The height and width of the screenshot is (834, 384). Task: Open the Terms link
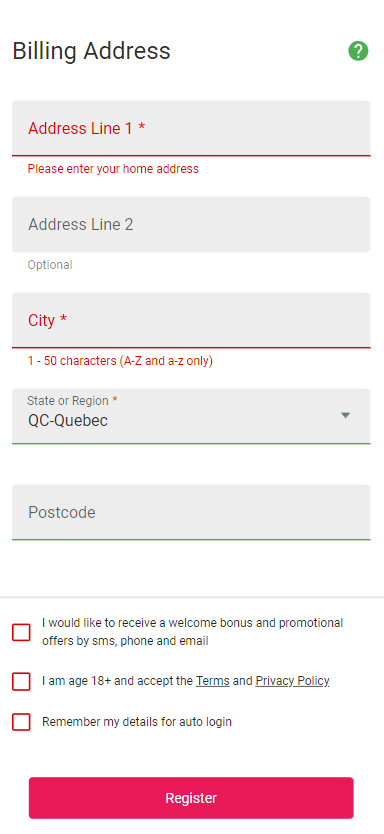coord(213,681)
